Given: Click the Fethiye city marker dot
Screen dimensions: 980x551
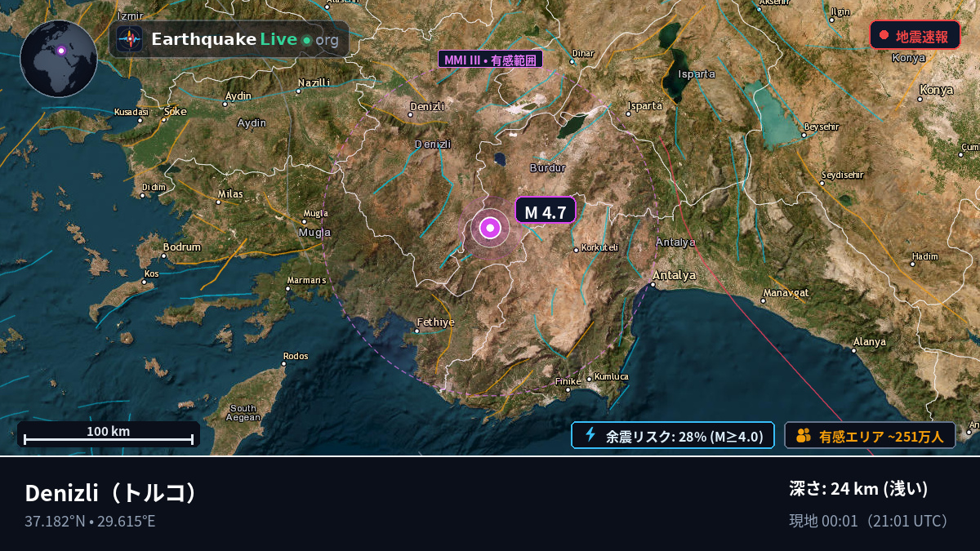Looking at the screenshot, I should 417,331.
